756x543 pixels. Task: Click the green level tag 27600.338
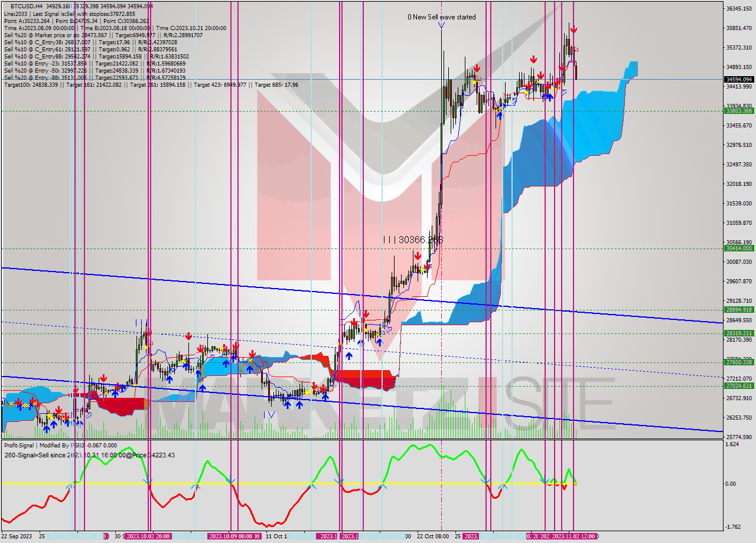click(x=739, y=362)
